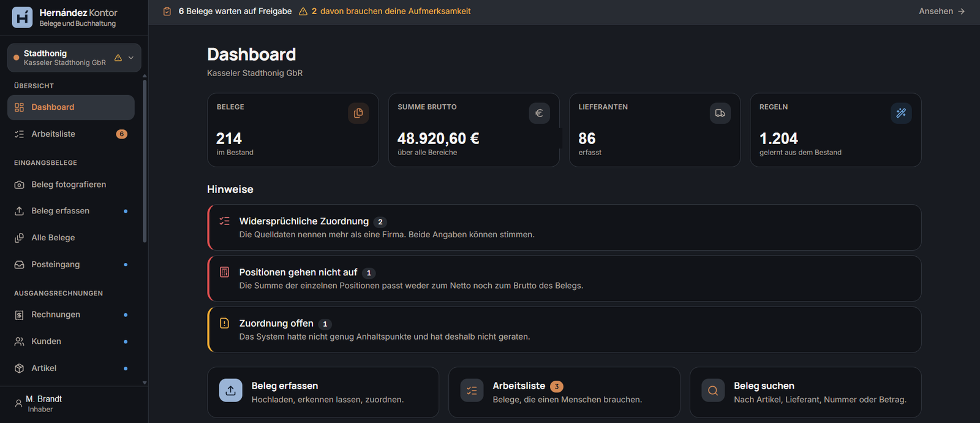Click the euro icon in Summe Brutto card

(539, 113)
